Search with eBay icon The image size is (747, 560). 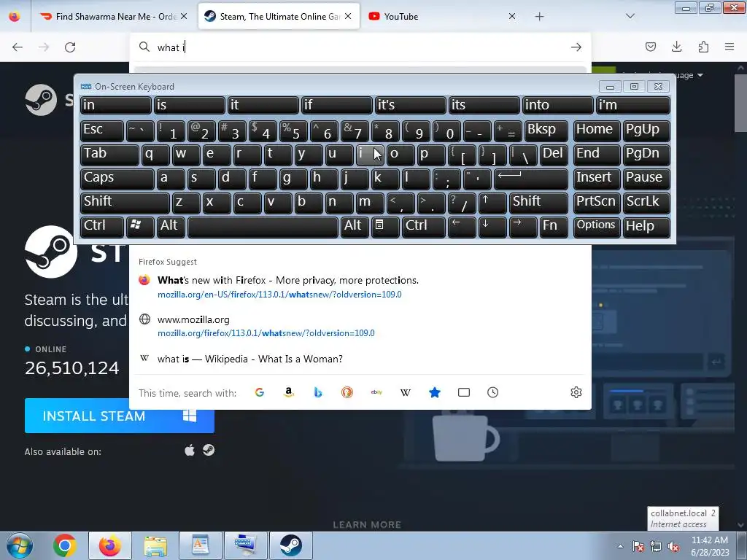(376, 392)
